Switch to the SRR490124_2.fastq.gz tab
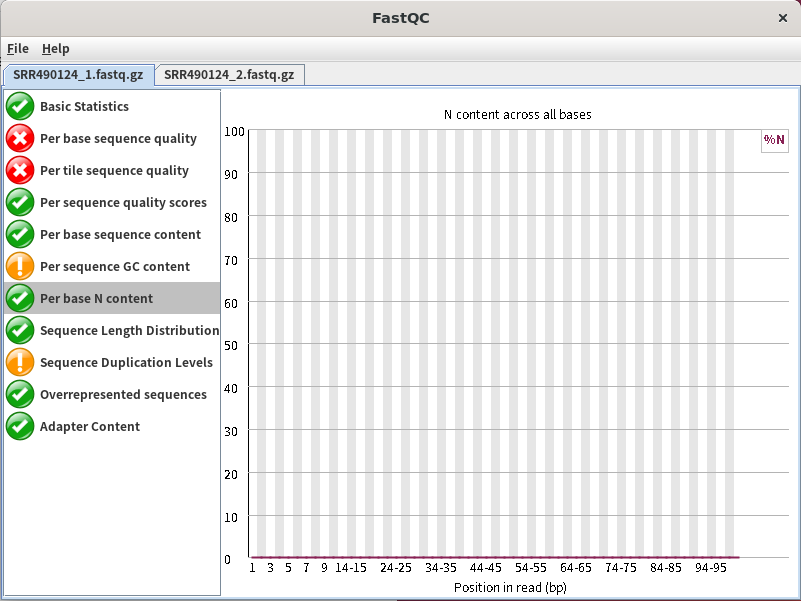Image resolution: width=801 pixels, height=601 pixels. pos(229,75)
